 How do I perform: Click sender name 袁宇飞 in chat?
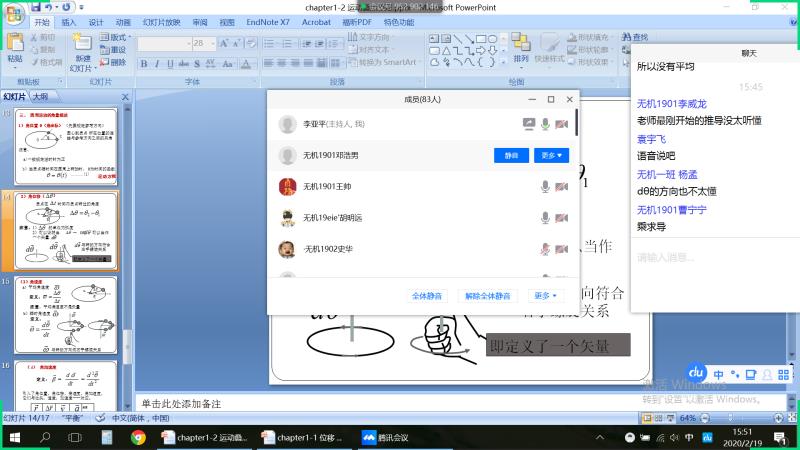[651, 139]
